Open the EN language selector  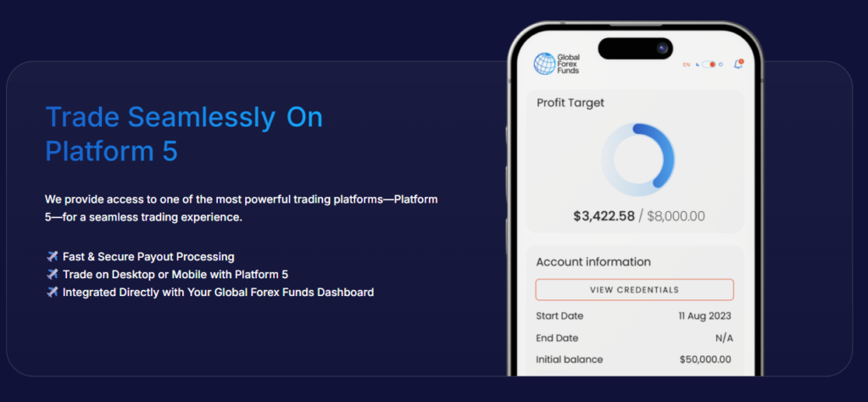coord(687,64)
